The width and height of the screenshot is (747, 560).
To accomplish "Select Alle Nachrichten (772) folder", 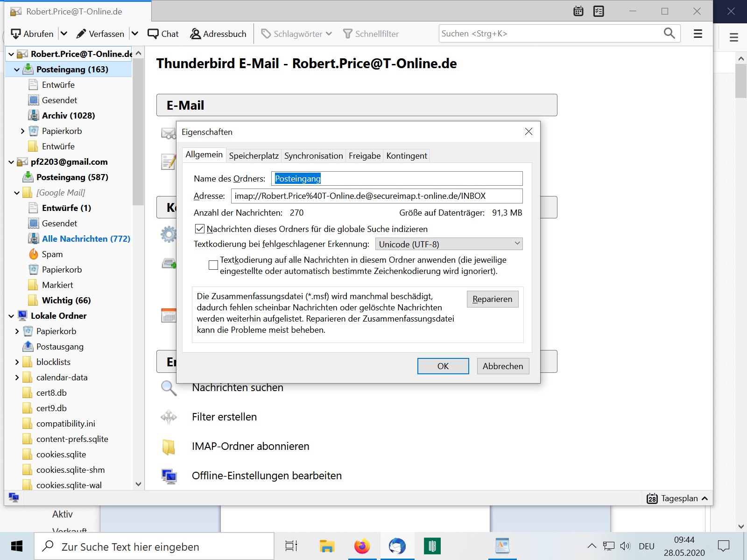I will (x=86, y=238).
